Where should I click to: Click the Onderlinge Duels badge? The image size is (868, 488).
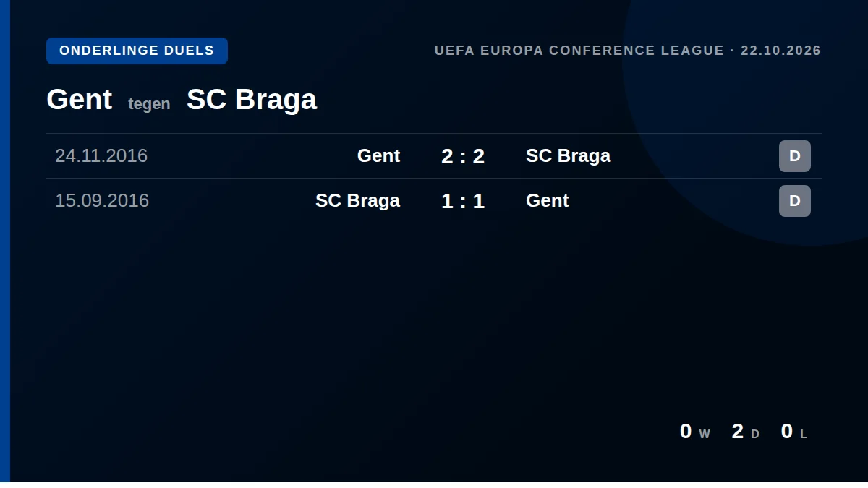coord(137,51)
